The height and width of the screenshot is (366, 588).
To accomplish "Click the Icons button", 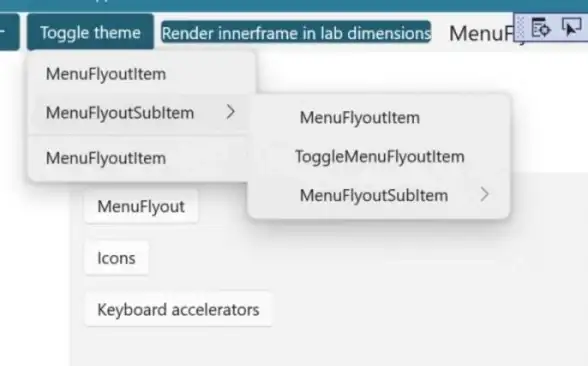I will 116,258.
